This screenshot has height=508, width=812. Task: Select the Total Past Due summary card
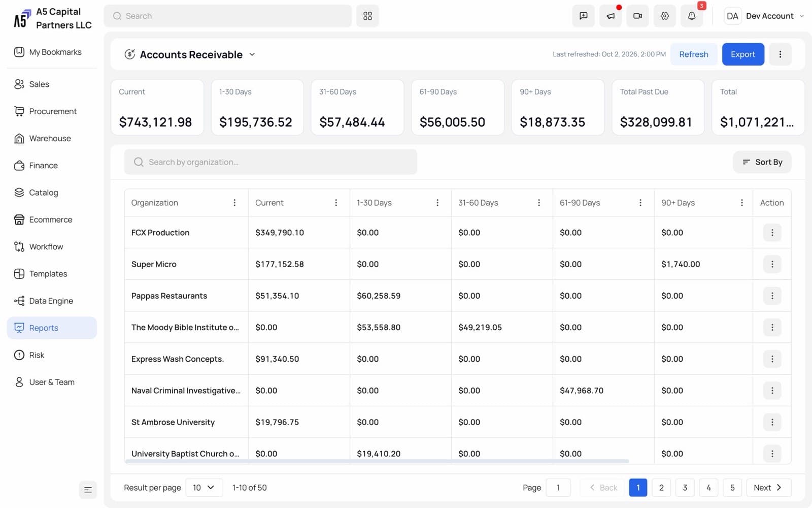[658, 107]
